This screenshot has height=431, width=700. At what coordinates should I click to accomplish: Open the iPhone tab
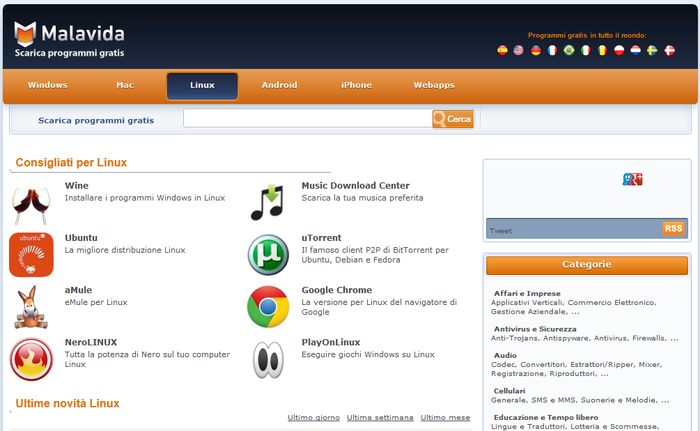(x=356, y=85)
